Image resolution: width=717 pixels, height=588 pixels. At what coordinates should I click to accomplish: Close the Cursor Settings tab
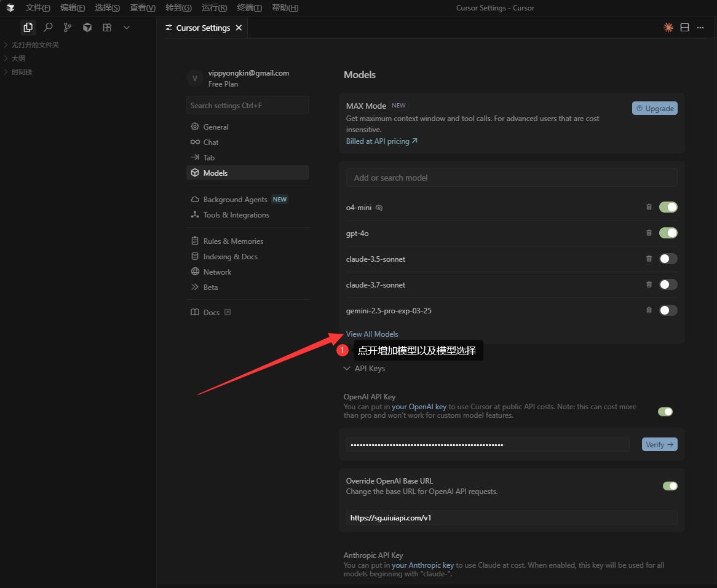[x=239, y=28]
